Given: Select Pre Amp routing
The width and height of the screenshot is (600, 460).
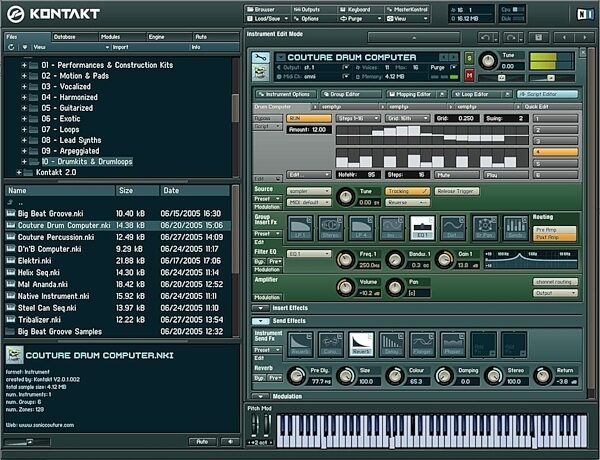Looking at the screenshot, I should [x=554, y=230].
